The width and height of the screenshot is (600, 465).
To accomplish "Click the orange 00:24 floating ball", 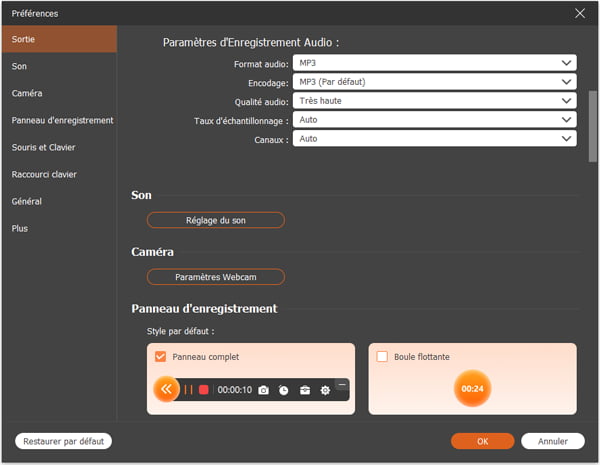I will [472, 388].
